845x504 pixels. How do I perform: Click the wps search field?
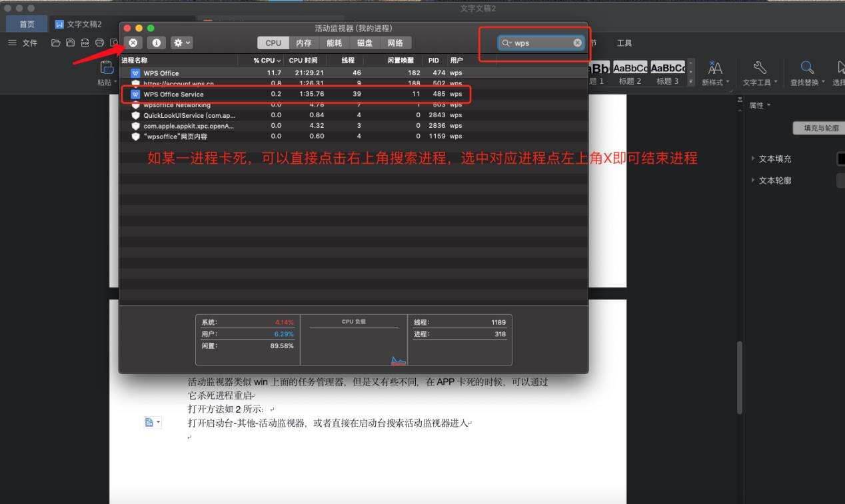point(541,43)
